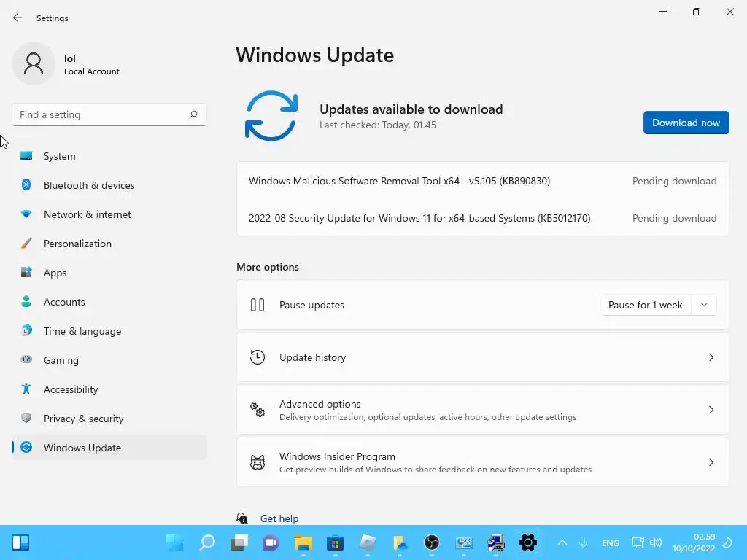747x560 pixels.
Task: Open the Get help link
Action: pos(279,518)
